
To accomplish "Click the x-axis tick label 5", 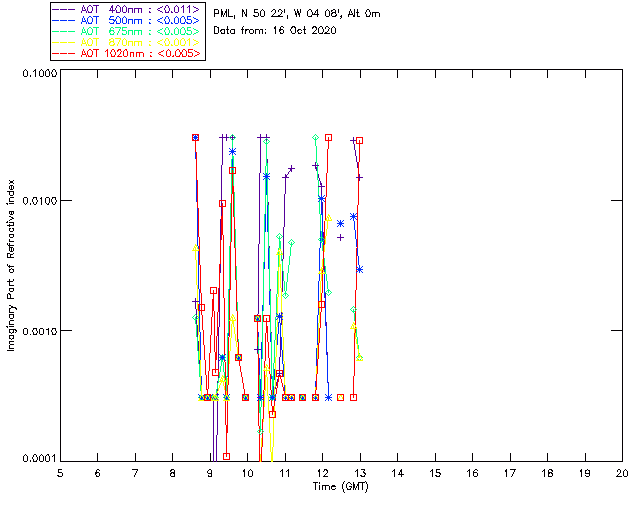I will tap(60, 473).
